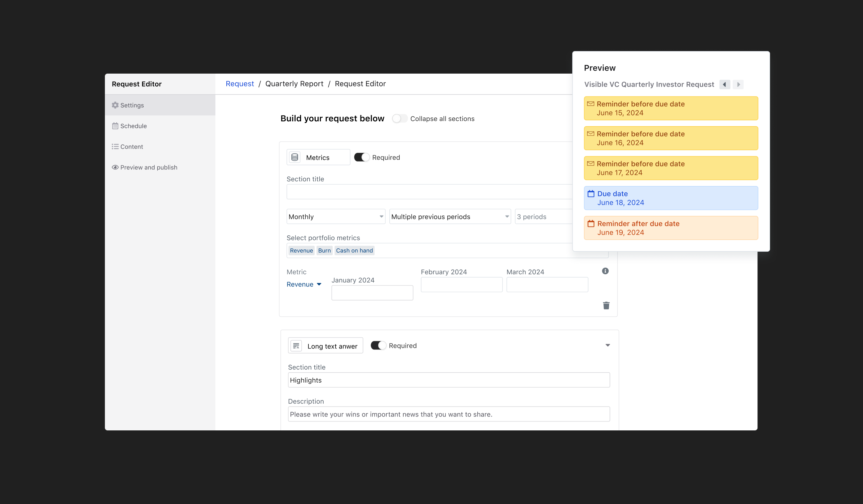Click the Highlights section title field
Image resolution: width=863 pixels, height=504 pixels.
point(449,380)
